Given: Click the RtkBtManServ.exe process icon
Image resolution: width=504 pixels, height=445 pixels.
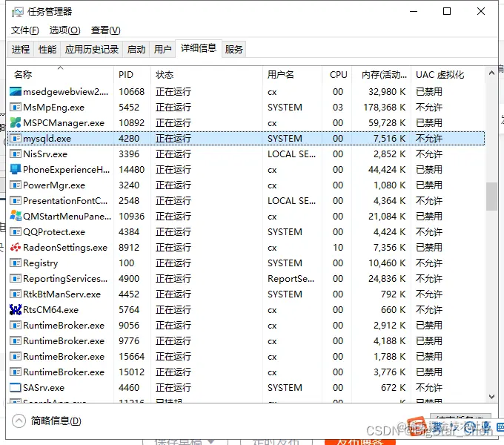Looking at the screenshot, I should coord(16,294).
